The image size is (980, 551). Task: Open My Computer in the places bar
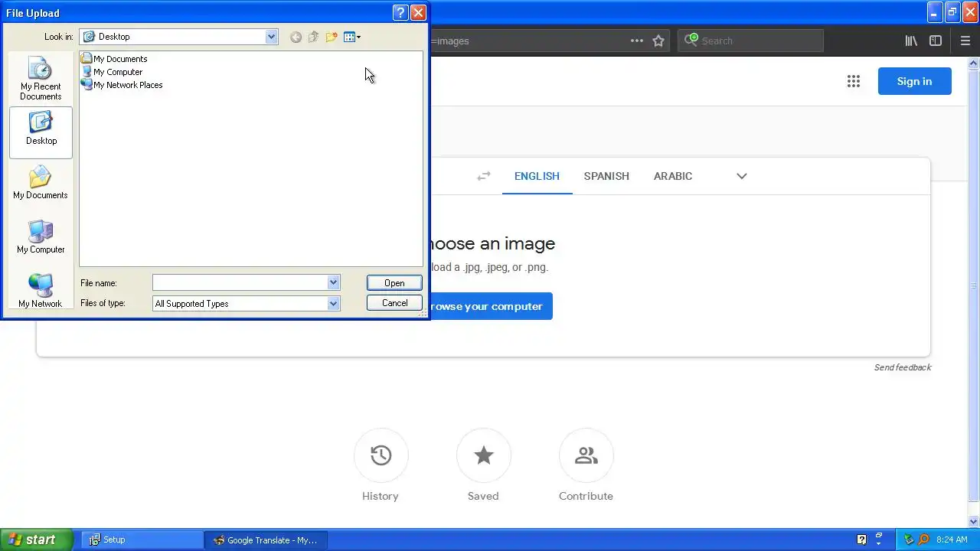coord(41,238)
